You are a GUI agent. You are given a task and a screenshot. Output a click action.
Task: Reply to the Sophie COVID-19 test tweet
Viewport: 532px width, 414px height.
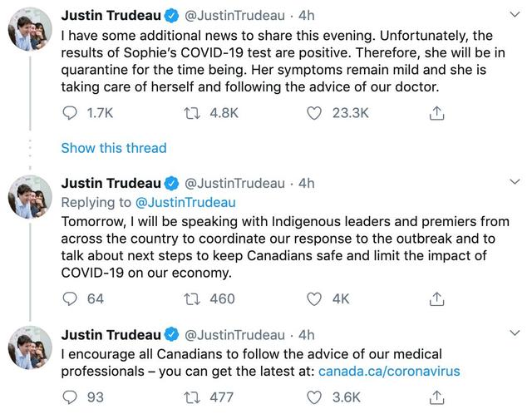point(70,112)
